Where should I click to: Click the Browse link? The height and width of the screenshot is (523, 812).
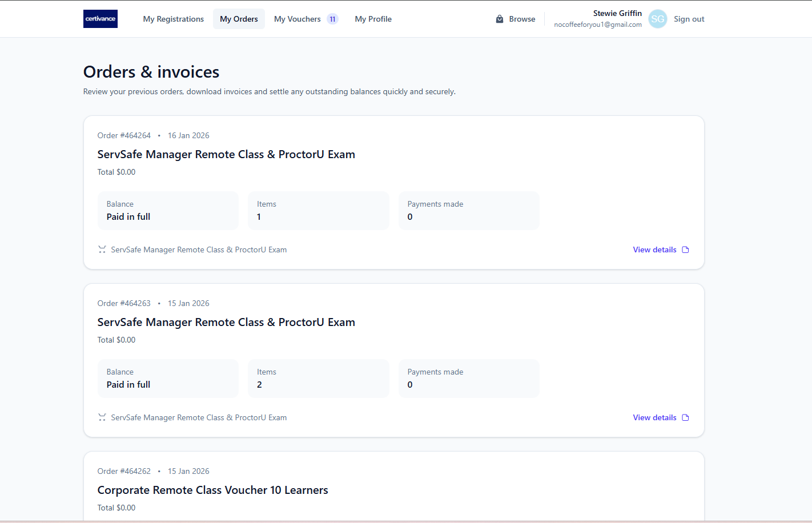tap(522, 19)
